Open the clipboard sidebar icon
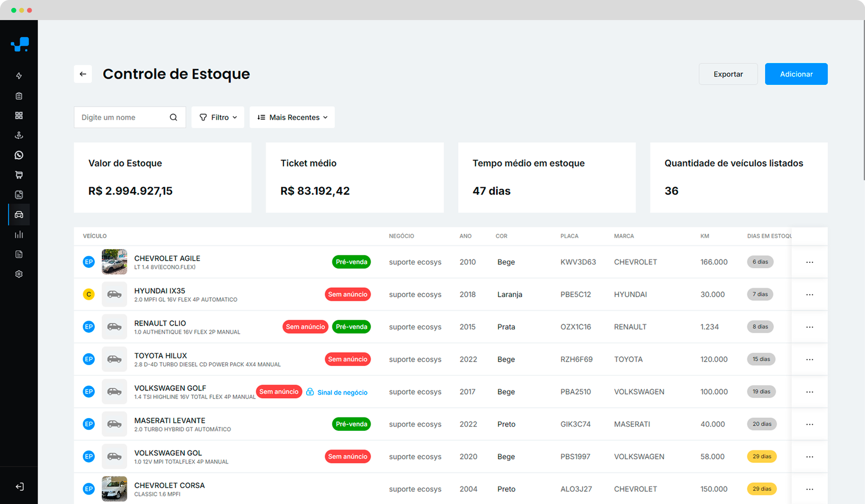The width and height of the screenshot is (865, 504). pyautogui.click(x=19, y=96)
